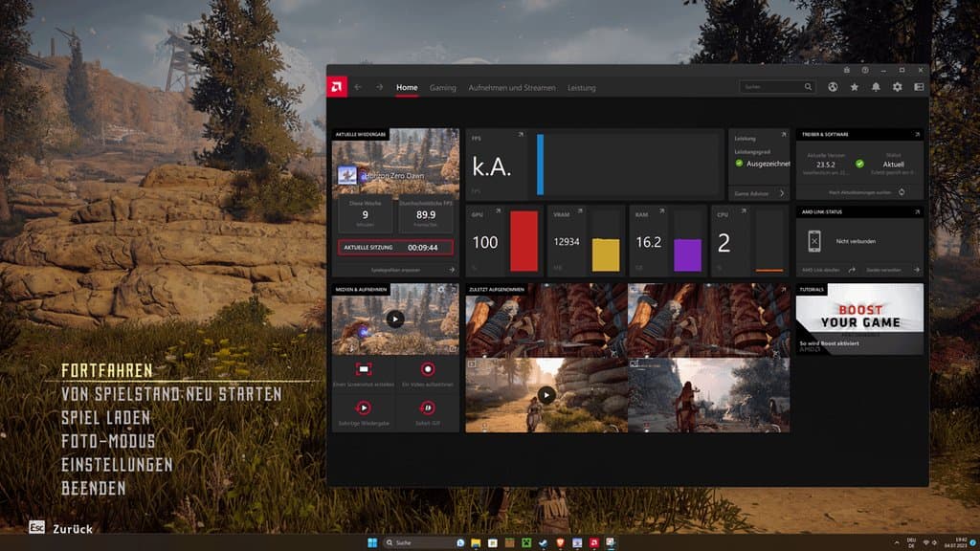Click the red GPU usage bar

point(523,241)
